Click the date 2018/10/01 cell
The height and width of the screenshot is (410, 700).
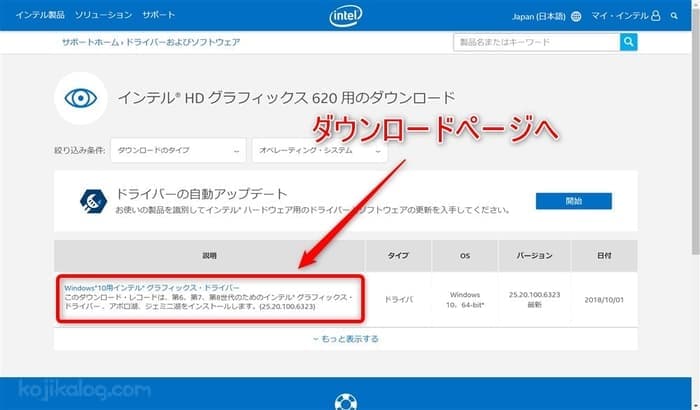pyautogui.click(x=604, y=300)
